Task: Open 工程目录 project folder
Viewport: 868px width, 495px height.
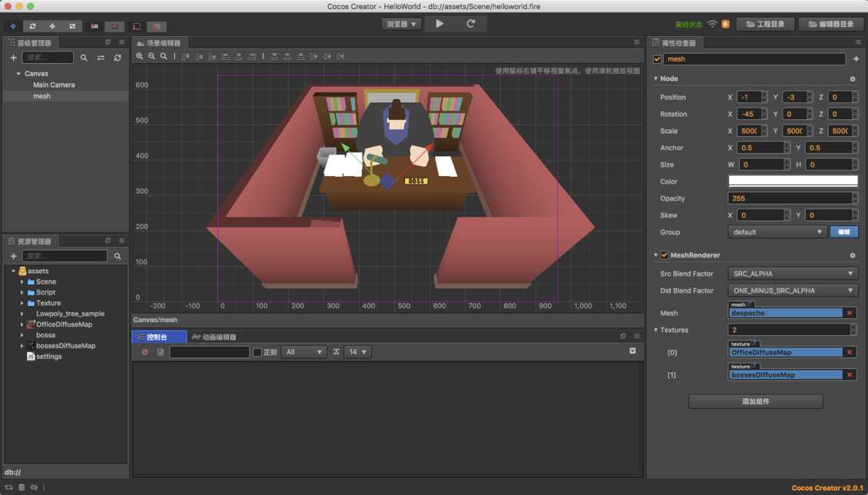Action: pyautogui.click(x=766, y=25)
